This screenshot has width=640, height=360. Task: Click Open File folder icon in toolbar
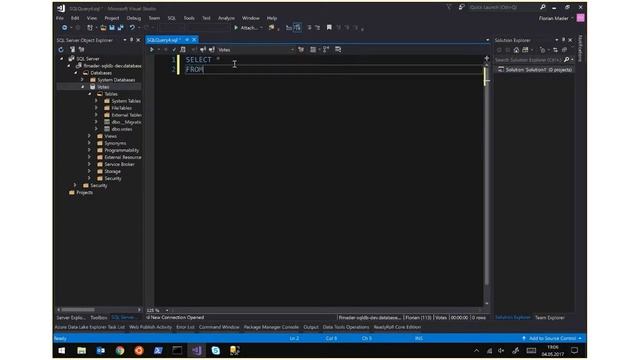pos(103,28)
